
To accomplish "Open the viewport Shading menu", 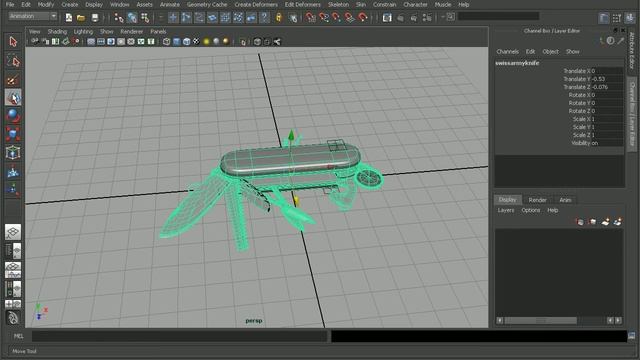I will pyautogui.click(x=57, y=31).
